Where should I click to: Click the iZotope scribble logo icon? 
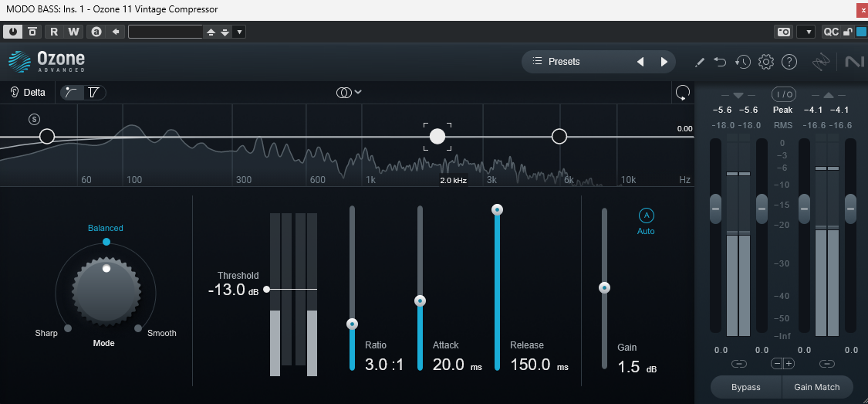coord(820,62)
